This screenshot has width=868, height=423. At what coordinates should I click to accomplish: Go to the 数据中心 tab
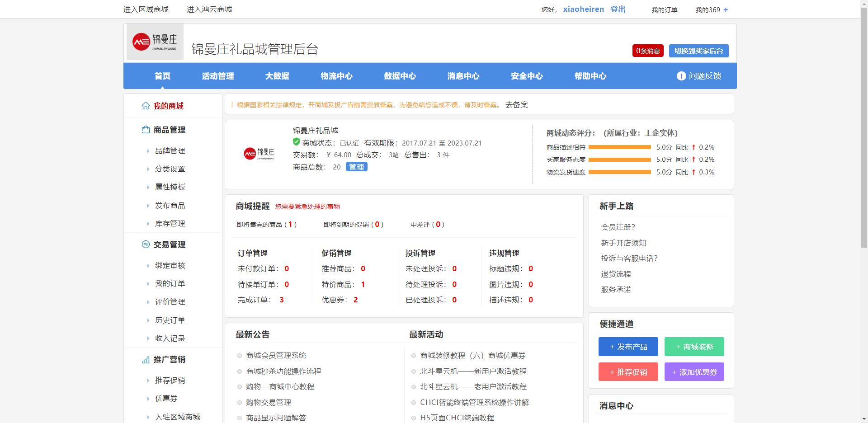pos(400,76)
